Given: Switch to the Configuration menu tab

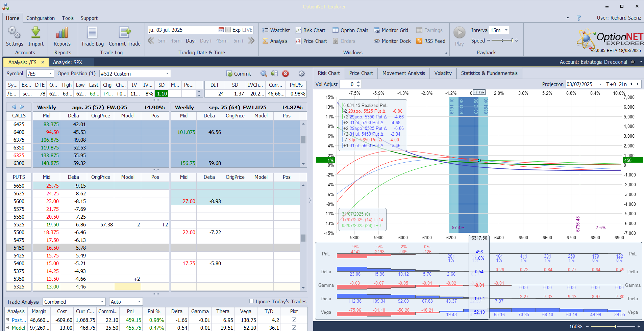Looking at the screenshot, I should click(41, 18).
